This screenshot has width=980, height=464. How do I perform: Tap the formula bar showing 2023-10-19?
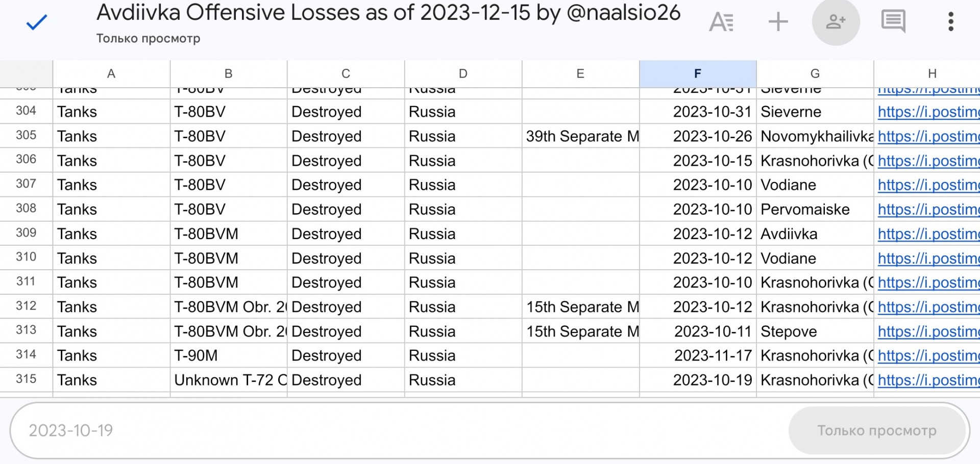(398, 430)
